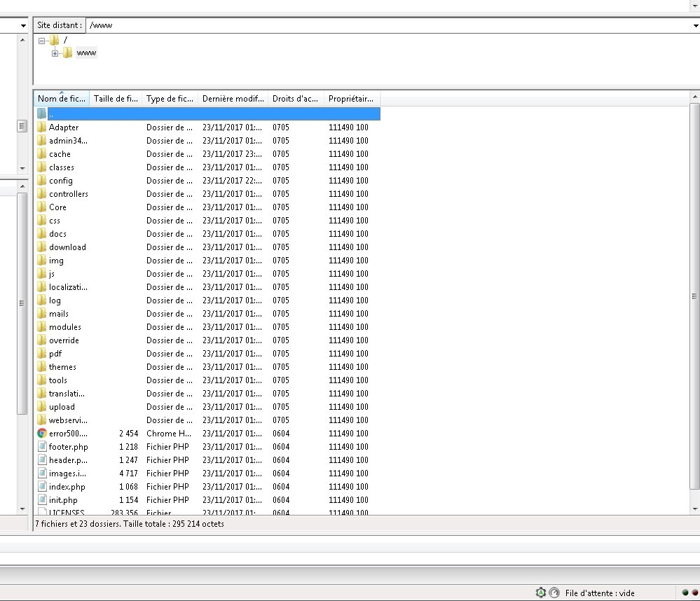Sort by 'Taille de fi...' column header
This screenshot has height=601, width=700.
click(x=116, y=99)
